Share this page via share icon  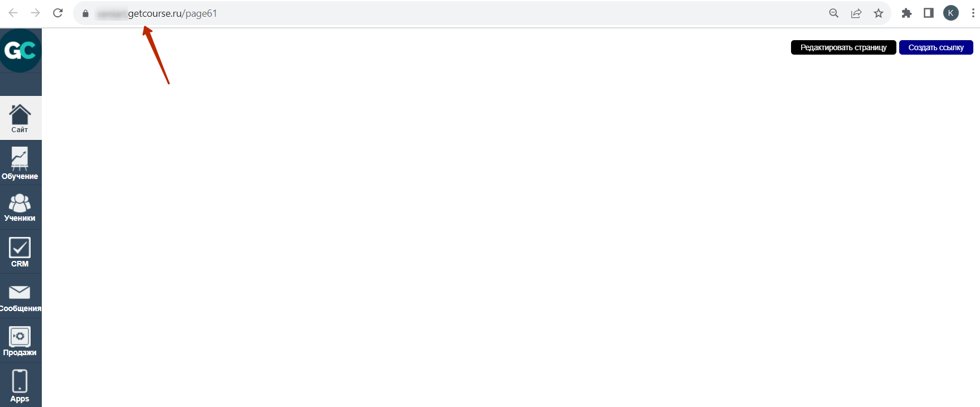[x=856, y=13]
